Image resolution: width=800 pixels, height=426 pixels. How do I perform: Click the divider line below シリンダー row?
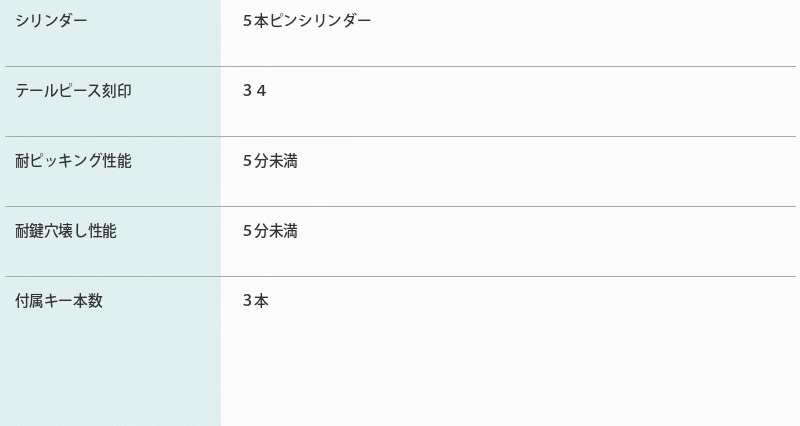click(400, 66)
